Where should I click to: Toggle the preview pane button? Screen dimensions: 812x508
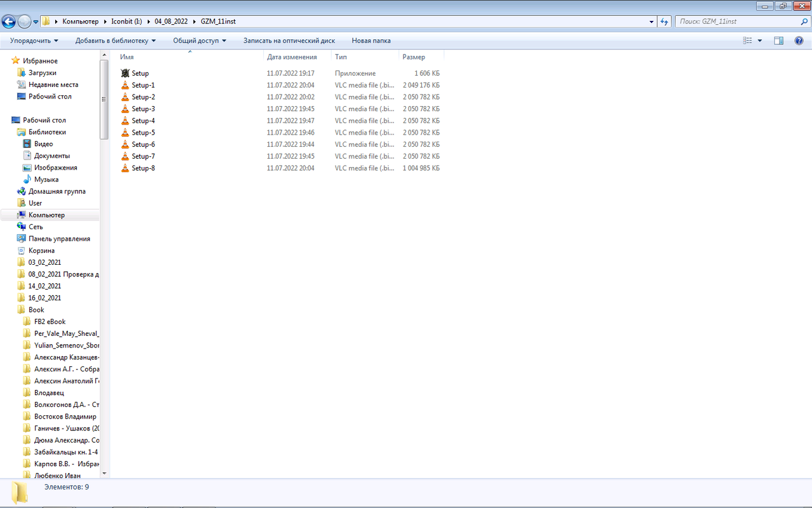pyautogui.click(x=779, y=41)
